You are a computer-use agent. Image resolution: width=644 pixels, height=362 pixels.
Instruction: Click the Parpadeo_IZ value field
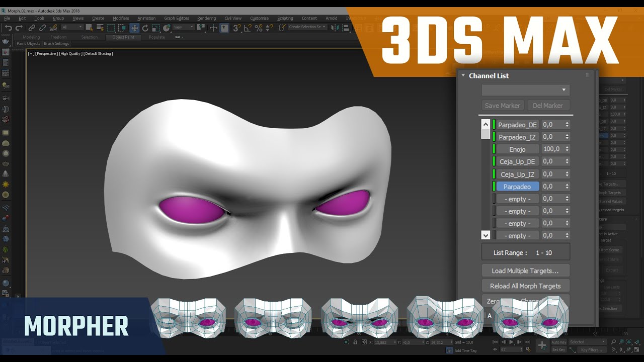click(x=552, y=137)
